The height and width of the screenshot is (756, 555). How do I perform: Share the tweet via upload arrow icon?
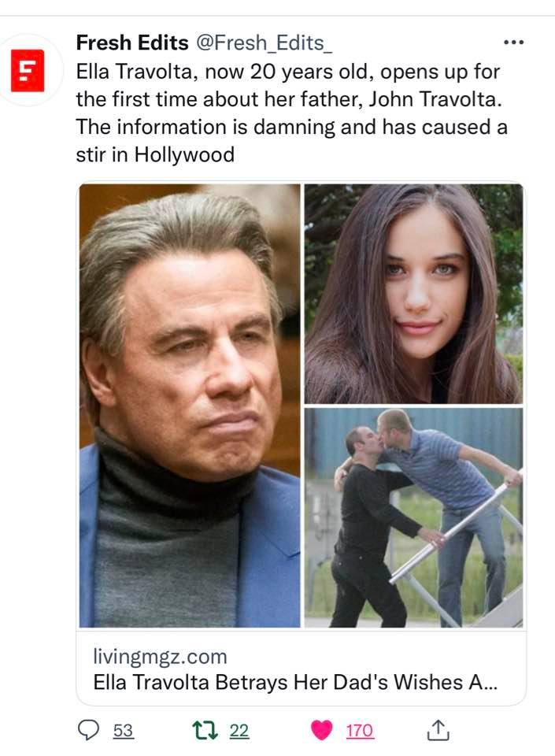point(438,729)
